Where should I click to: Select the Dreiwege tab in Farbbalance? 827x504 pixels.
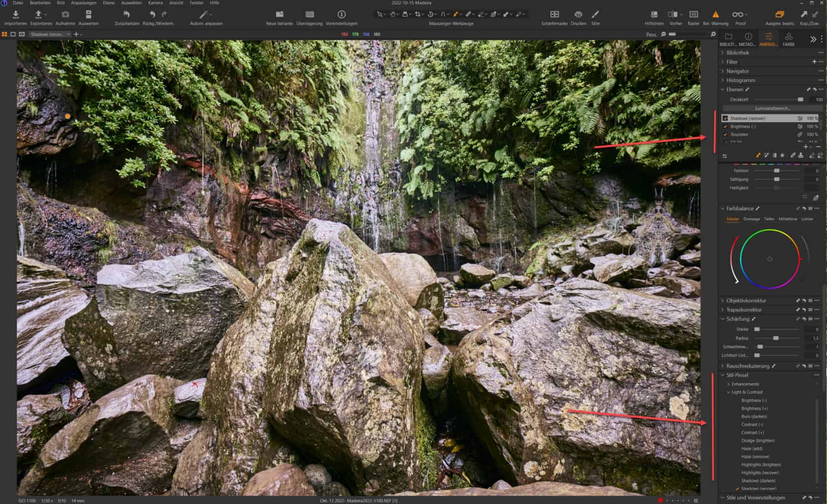[751, 219]
